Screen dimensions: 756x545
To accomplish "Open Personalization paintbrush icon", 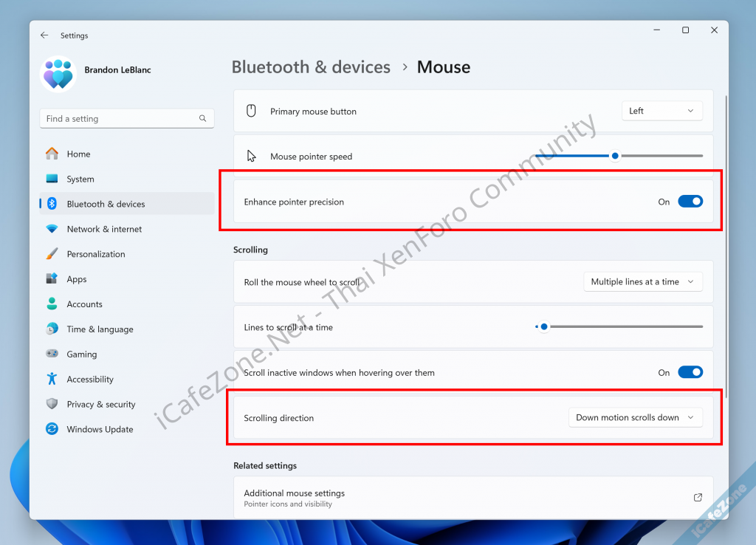I will (x=52, y=254).
